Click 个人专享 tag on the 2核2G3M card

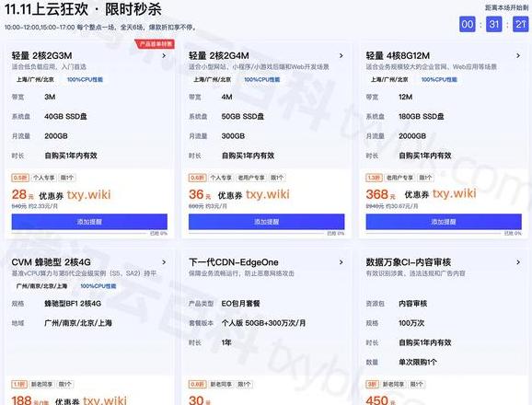point(44,178)
